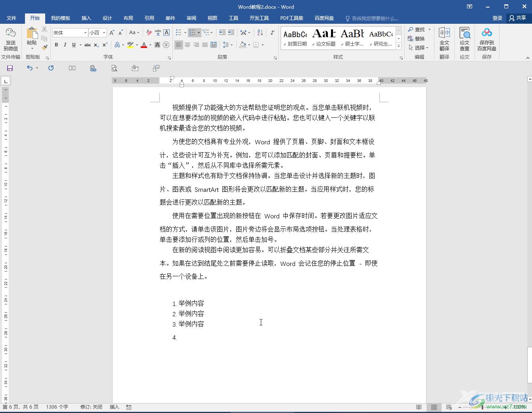The image size is (532, 413).
Task: Switch to Read Mode view in status bar
Action: (419, 407)
